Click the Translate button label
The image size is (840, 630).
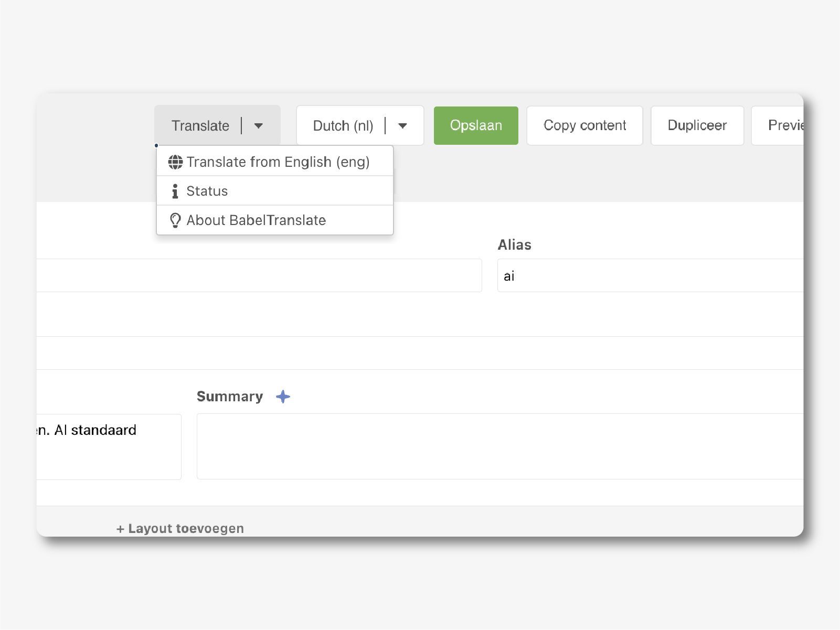(x=200, y=126)
